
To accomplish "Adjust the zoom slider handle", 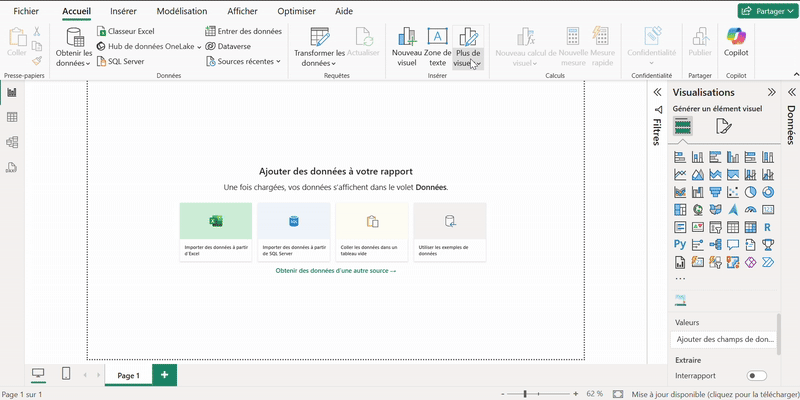I will pos(526,394).
